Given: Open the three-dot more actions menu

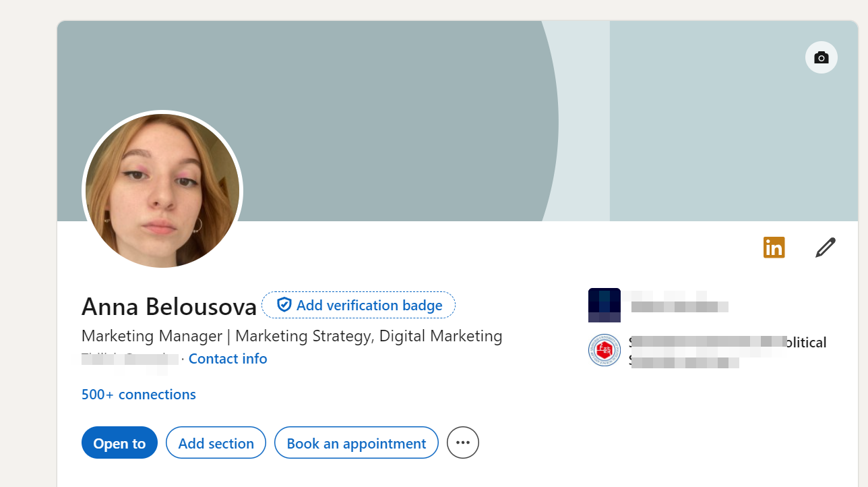Looking at the screenshot, I should pyautogui.click(x=462, y=442).
